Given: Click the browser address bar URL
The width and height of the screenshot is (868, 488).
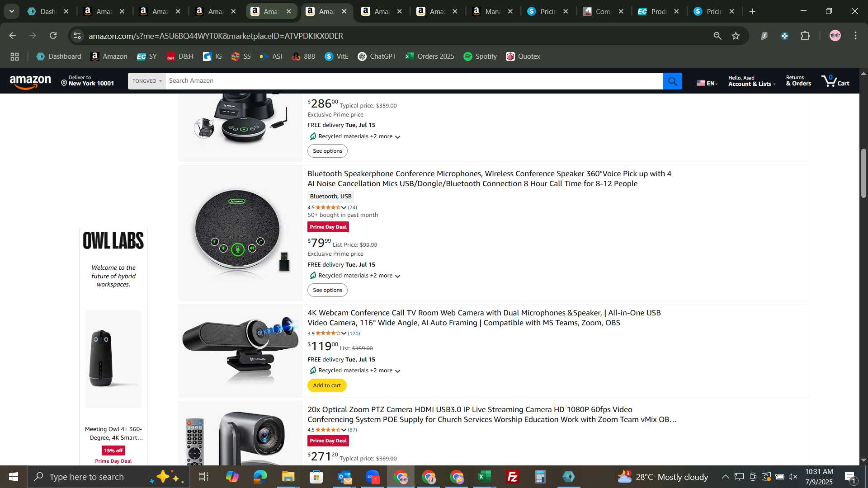Looking at the screenshot, I should 216,36.
